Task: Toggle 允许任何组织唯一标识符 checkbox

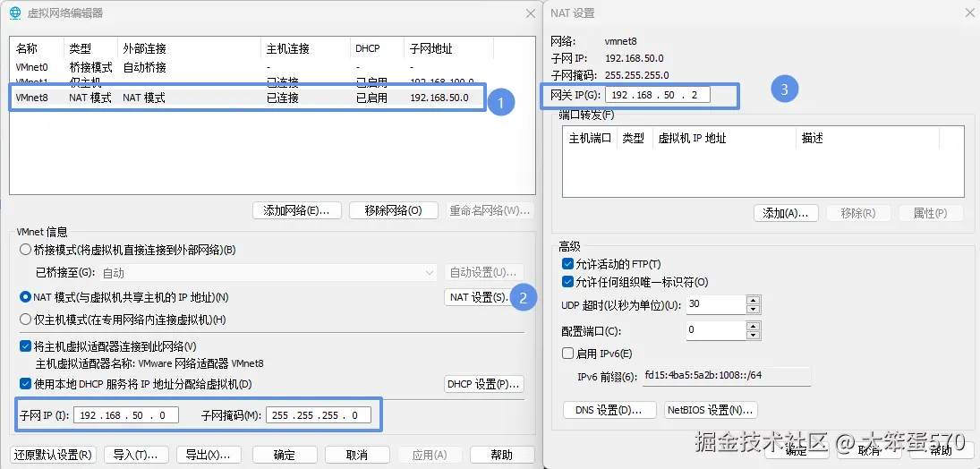Action: pos(567,282)
